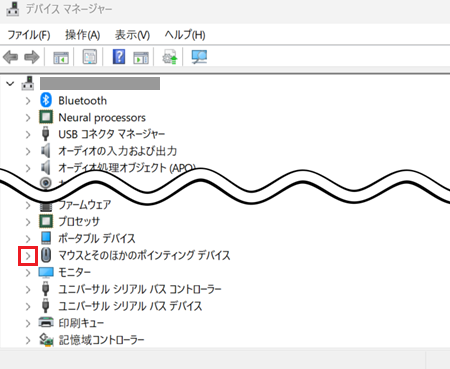Open the blue Help question mark icon
This screenshot has width=450, height=369.
(119, 57)
